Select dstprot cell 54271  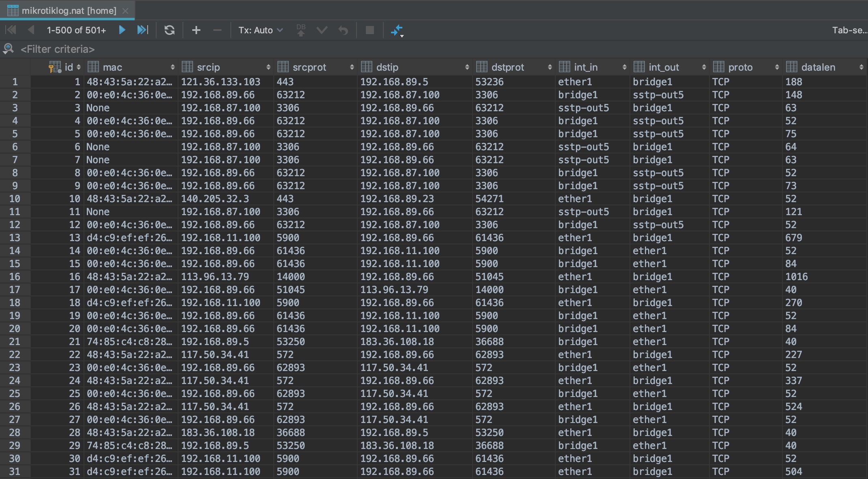[514, 199]
